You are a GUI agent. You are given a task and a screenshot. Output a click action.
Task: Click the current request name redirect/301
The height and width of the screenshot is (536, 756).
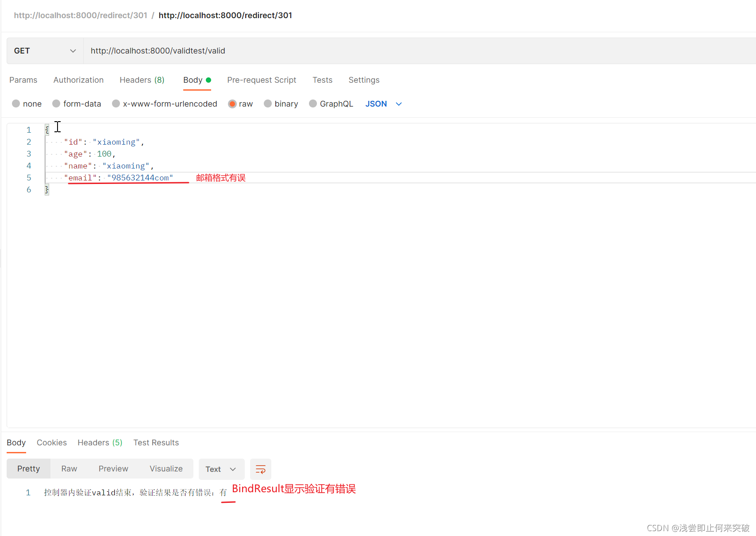[x=225, y=15]
